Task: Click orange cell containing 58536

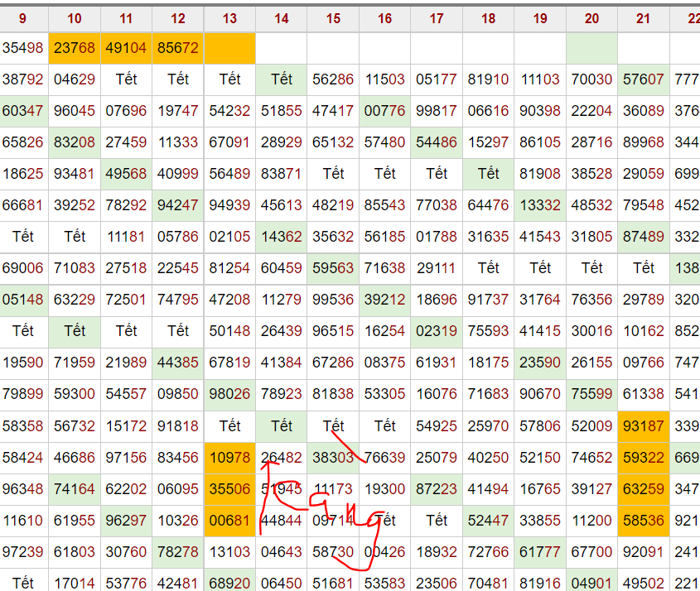Action: (643, 520)
